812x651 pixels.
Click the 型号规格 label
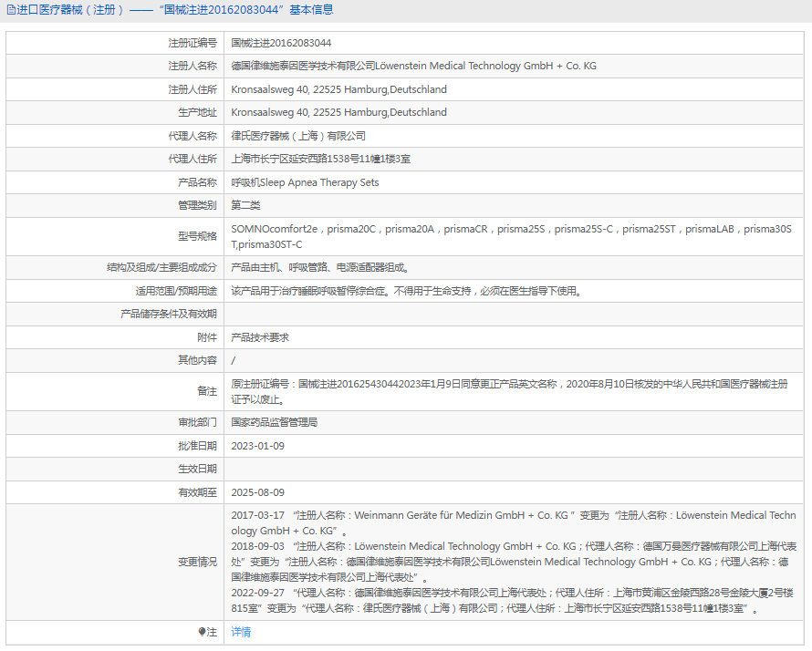[198, 236]
